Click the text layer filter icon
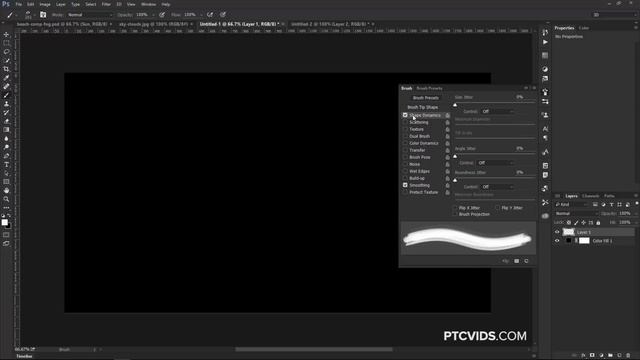 (611, 204)
